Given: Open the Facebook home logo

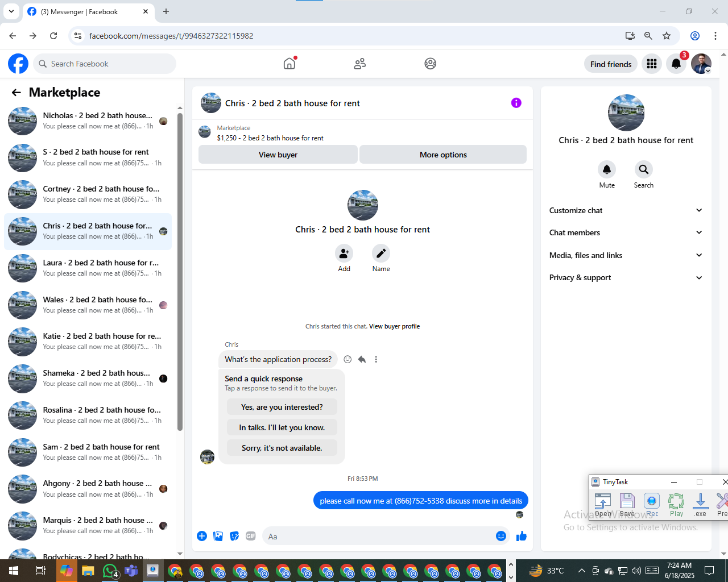Looking at the screenshot, I should (18, 64).
